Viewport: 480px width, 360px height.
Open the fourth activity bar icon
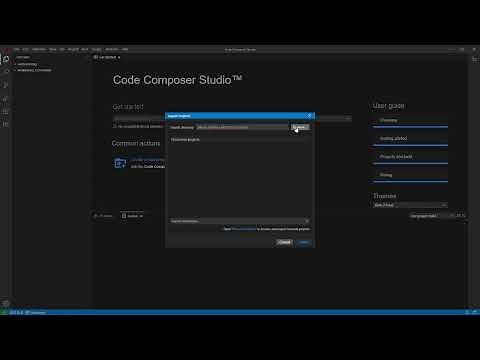pos(6,99)
